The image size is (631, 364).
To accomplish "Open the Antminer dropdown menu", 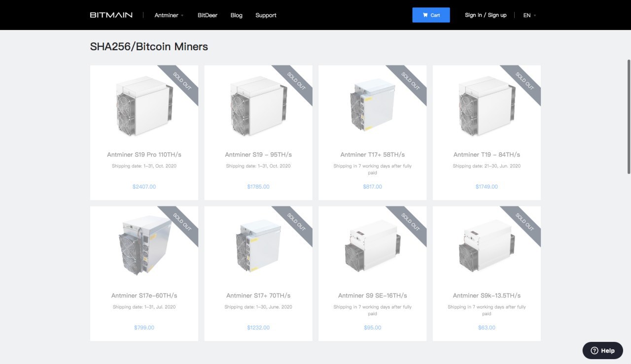I will (x=169, y=15).
